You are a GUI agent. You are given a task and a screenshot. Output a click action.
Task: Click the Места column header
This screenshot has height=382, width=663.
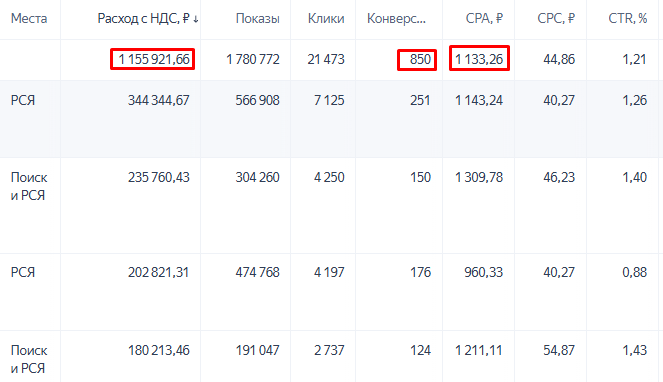[x=29, y=19]
